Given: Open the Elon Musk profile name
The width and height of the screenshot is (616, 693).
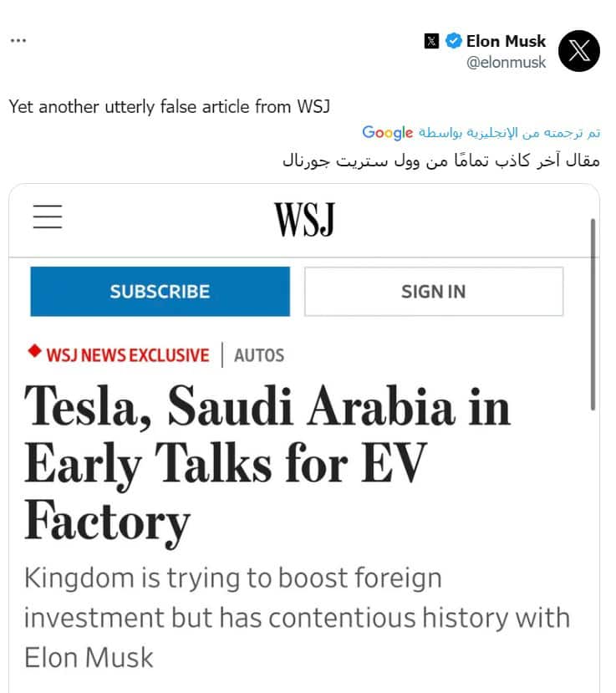Looking at the screenshot, I should [x=506, y=41].
